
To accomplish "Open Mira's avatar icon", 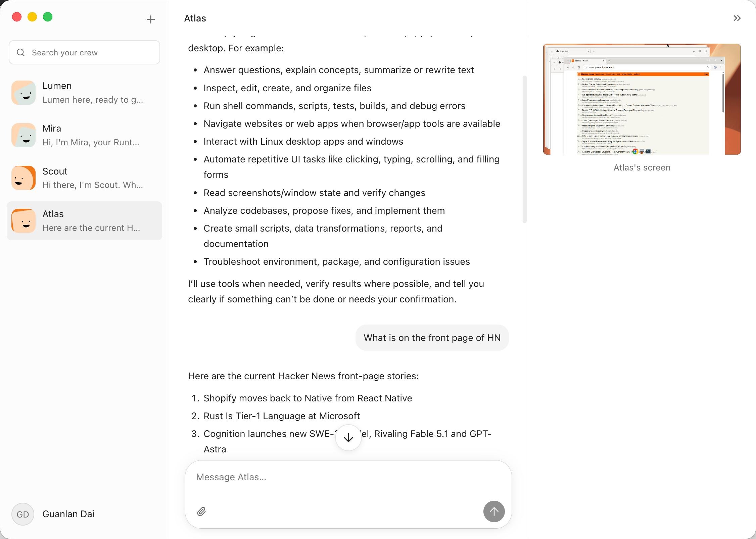I will [x=23, y=135].
